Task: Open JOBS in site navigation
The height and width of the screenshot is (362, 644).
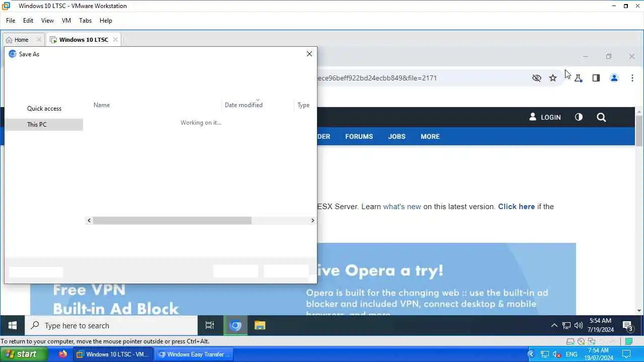Action: coord(397,136)
